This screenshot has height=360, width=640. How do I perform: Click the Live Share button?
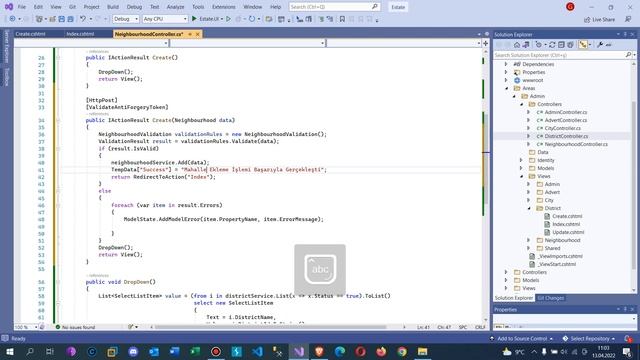(600, 19)
